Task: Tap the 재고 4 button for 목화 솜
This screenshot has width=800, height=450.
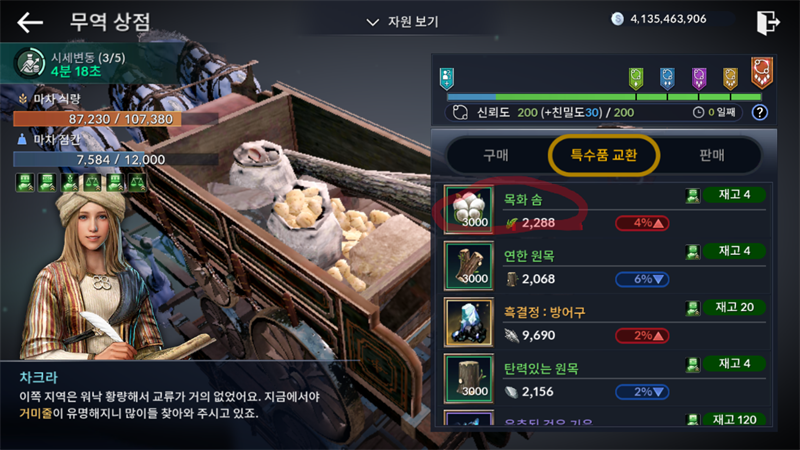Action: click(734, 194)
